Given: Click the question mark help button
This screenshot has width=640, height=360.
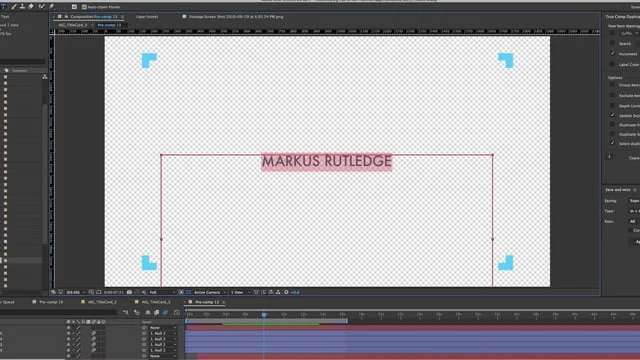Looking at the screenshot, I should pos(610,157).
